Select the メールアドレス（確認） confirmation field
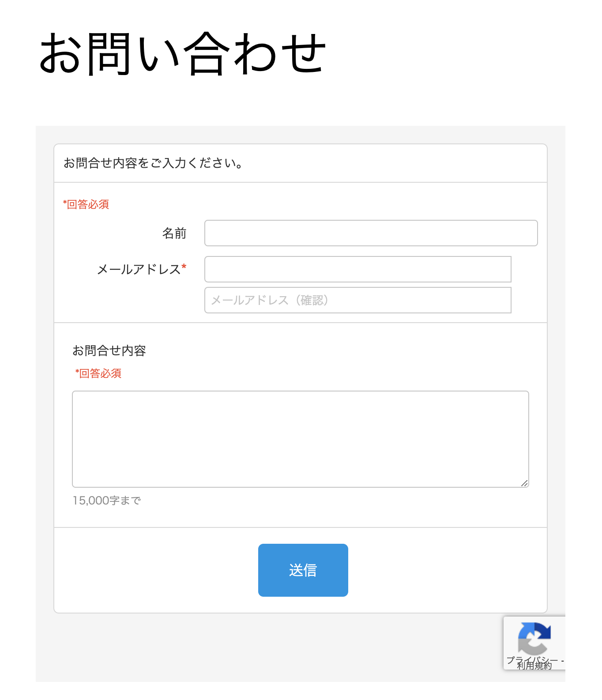 pos(357,300)
